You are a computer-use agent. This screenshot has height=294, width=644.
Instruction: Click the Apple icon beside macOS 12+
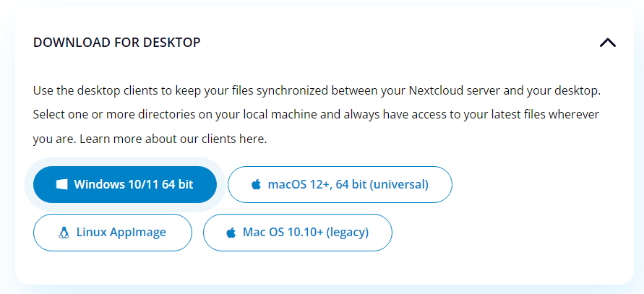(257, 184)
